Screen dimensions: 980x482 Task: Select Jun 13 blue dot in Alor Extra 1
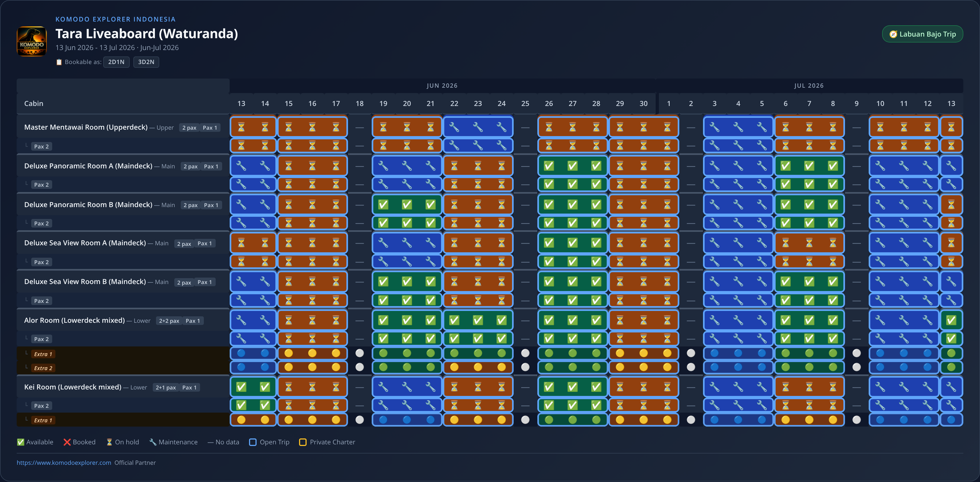click(x=241, y=353)
